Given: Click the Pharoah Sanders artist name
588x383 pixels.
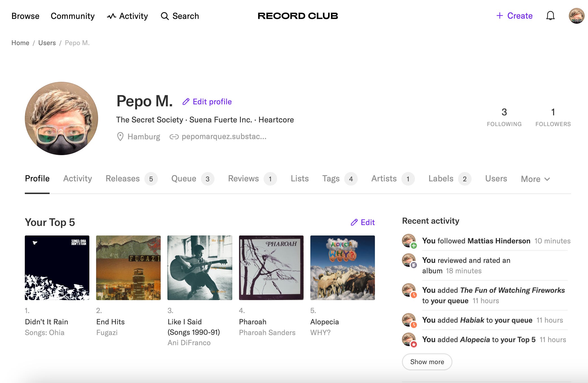Looking at the screenshot, I should click(267, 333).
